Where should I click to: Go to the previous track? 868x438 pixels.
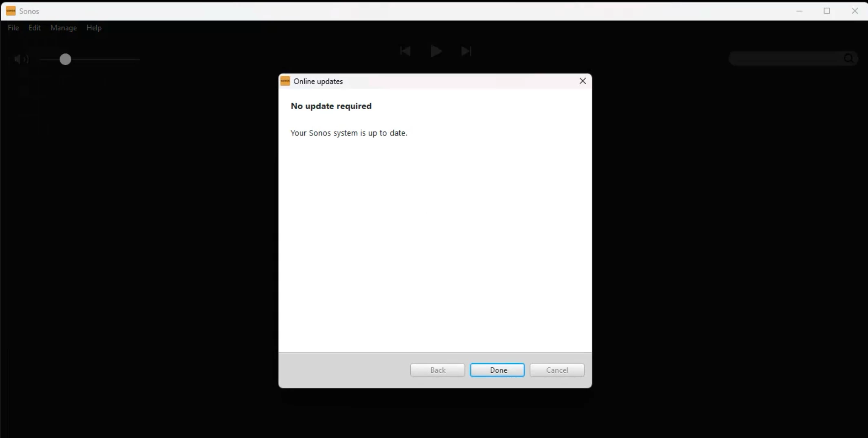coord(405,51)
